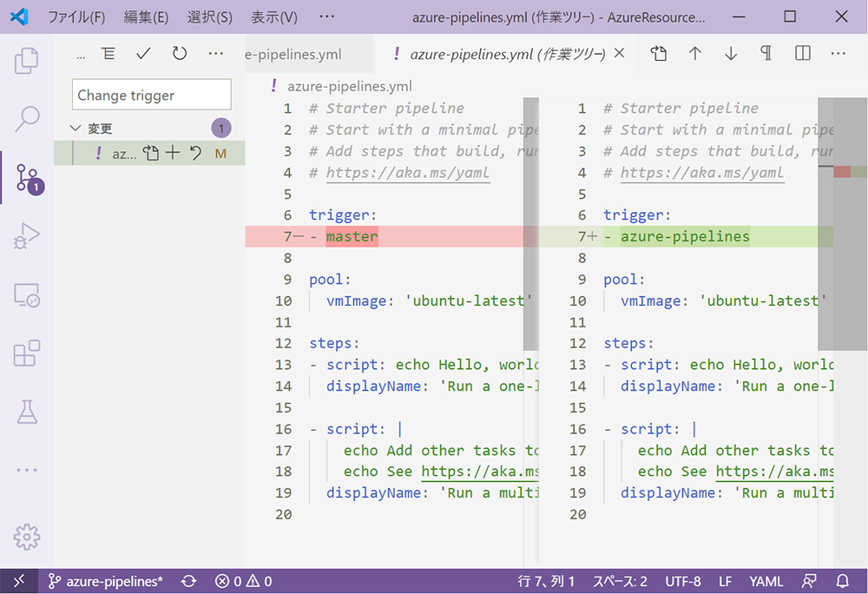Click the removed 'master' line
The height and width of the screenshot is (594, 868).
click(385, 236)
